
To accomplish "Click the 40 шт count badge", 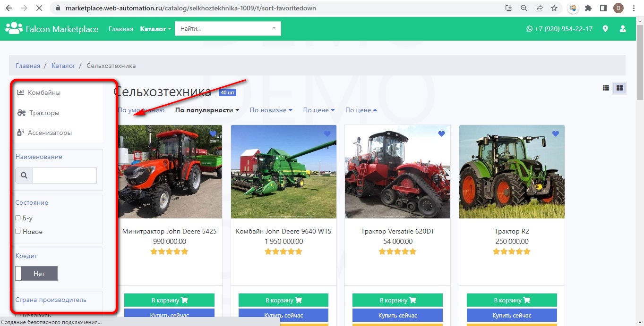I will click(228, 92).
